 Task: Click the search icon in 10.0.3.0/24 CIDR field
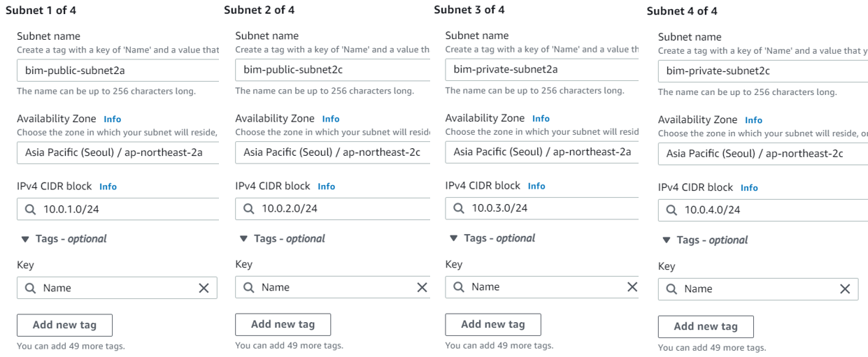[x=459, y=208]
